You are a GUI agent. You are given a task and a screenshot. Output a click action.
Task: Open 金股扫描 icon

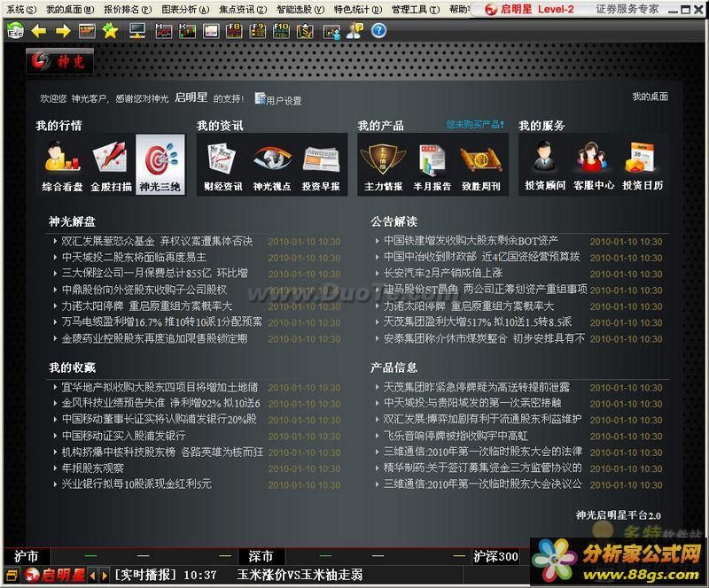tap(111, 166)
